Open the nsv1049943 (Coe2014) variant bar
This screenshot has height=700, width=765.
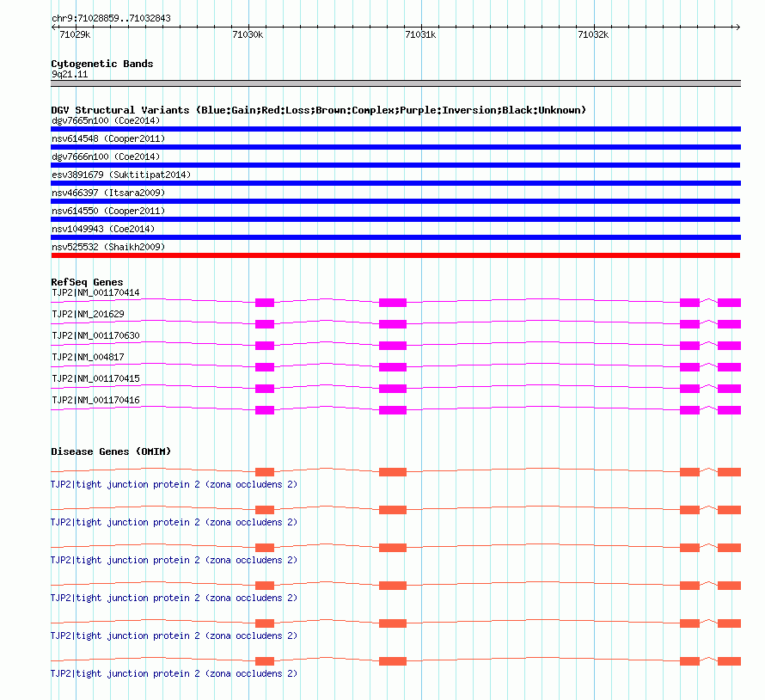click(395, 237)
